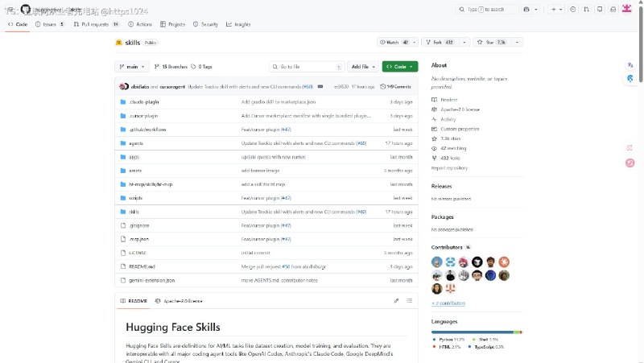
Task: Open the GitHub home logo
Action: (x=26, y=9)
